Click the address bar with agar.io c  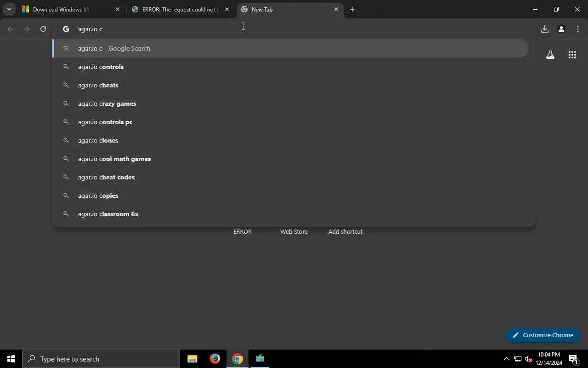pyautogui.click(x=294, y=29)
